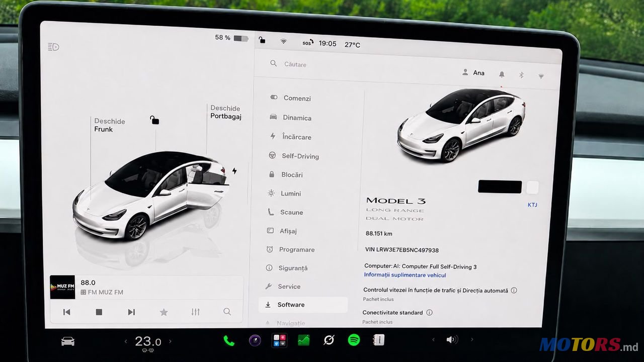Tap the Wi-Fi icon next to Bluetooth

[541, 76]
